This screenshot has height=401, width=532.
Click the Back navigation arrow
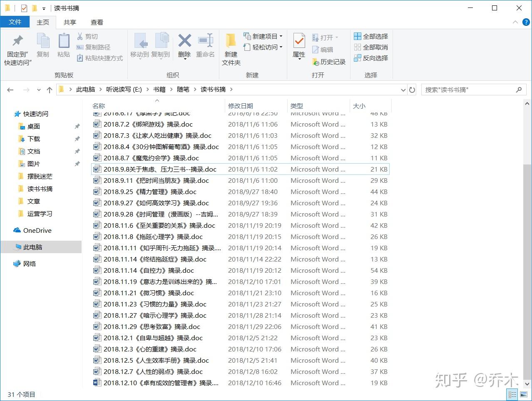click(x=10, y=90)
